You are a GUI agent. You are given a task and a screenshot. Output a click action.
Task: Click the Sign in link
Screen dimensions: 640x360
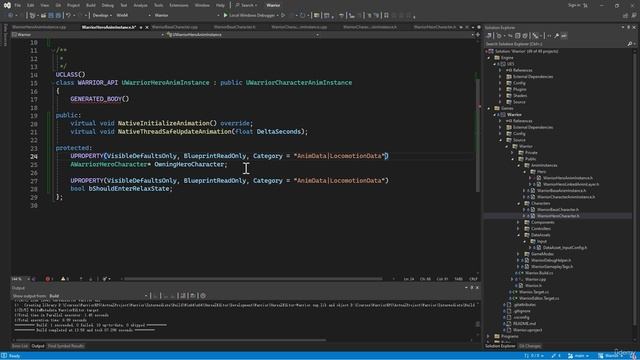(574, 5)
